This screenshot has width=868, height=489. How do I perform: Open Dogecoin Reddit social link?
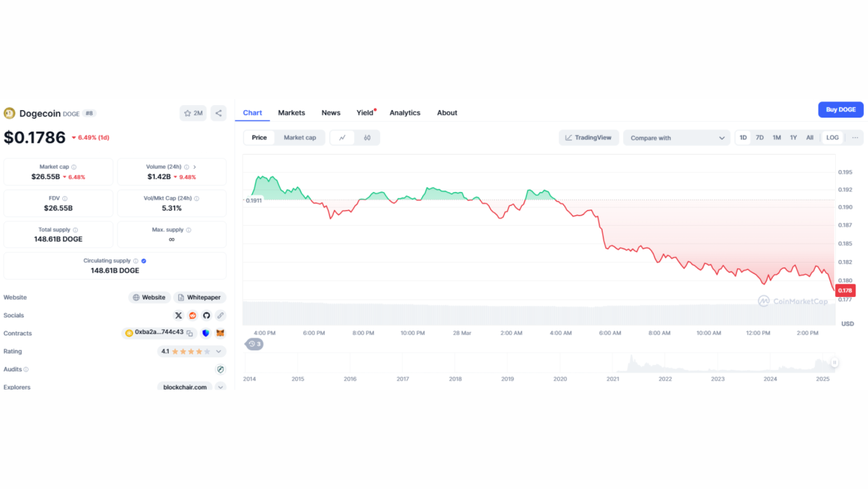click(192, 316)
